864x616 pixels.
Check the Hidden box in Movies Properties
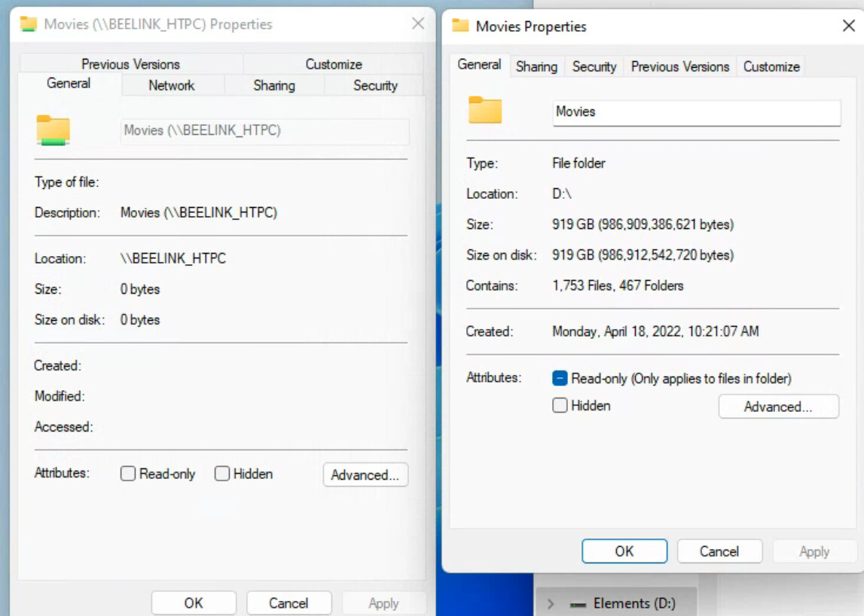560,405
